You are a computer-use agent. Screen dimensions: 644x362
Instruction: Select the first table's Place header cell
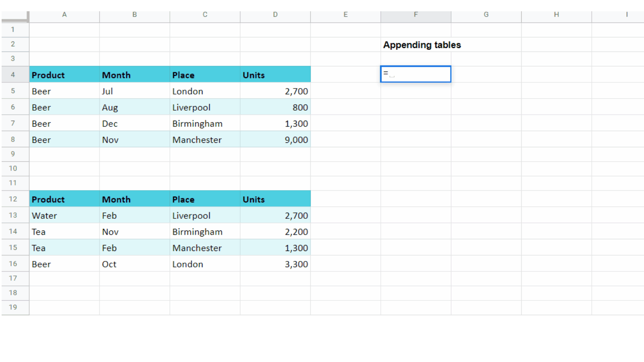point(205,75)
